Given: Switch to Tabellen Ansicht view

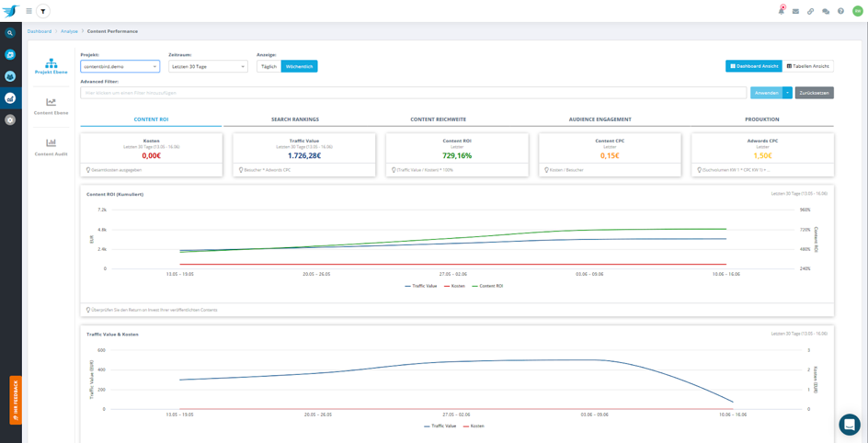Looking at the screenshot, I should [x=808, y=66].
